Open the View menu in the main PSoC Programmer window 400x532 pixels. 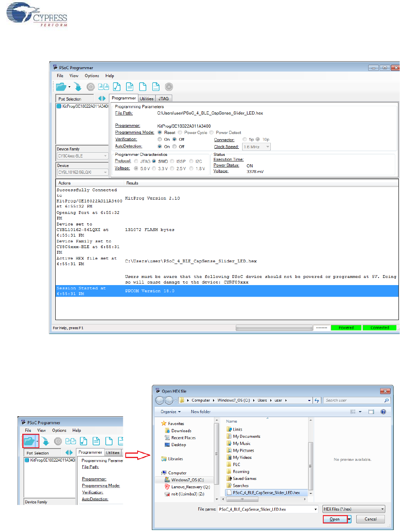[x=74, y=76]
